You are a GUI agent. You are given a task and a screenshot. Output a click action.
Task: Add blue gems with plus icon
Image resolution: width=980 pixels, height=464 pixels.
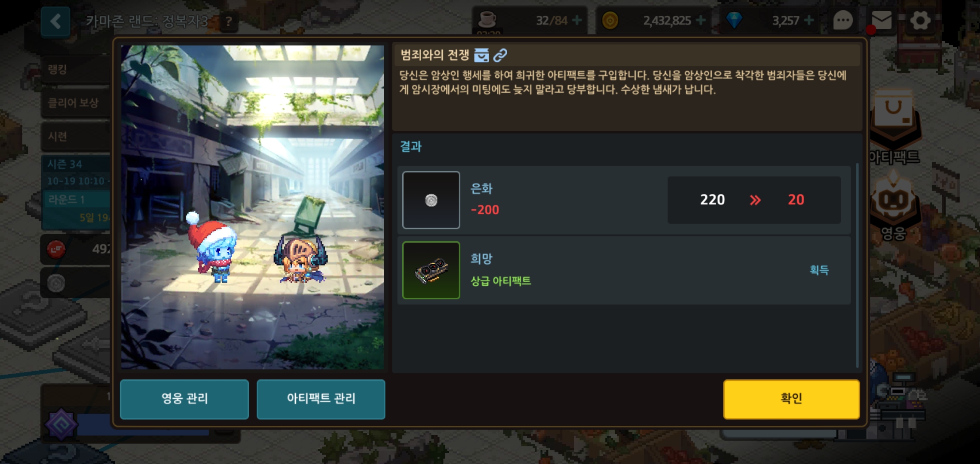808,20
